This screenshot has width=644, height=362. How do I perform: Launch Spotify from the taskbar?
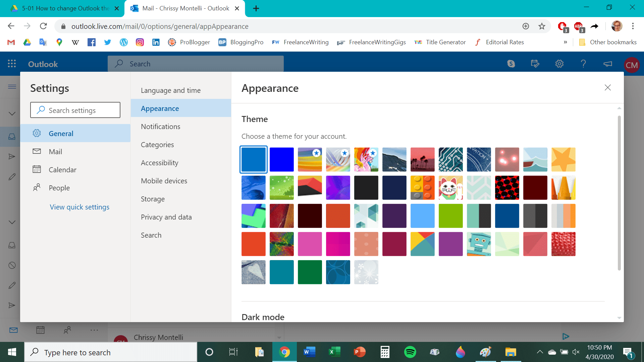click(410, 352)
